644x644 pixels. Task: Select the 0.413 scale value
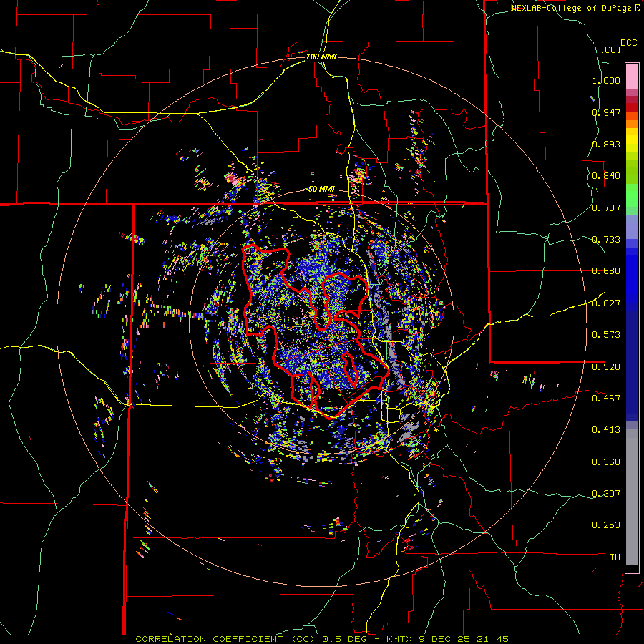tap(606, 430)
